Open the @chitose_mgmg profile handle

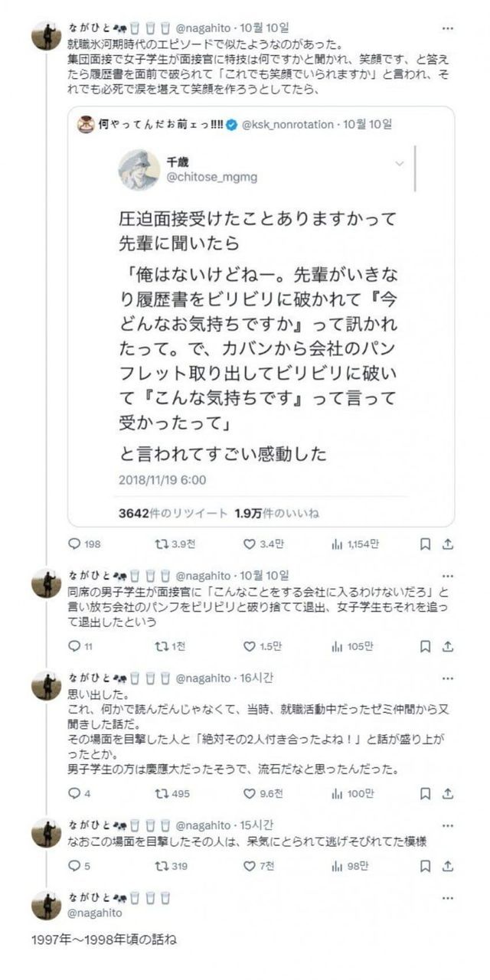click(x=212, y=178)
